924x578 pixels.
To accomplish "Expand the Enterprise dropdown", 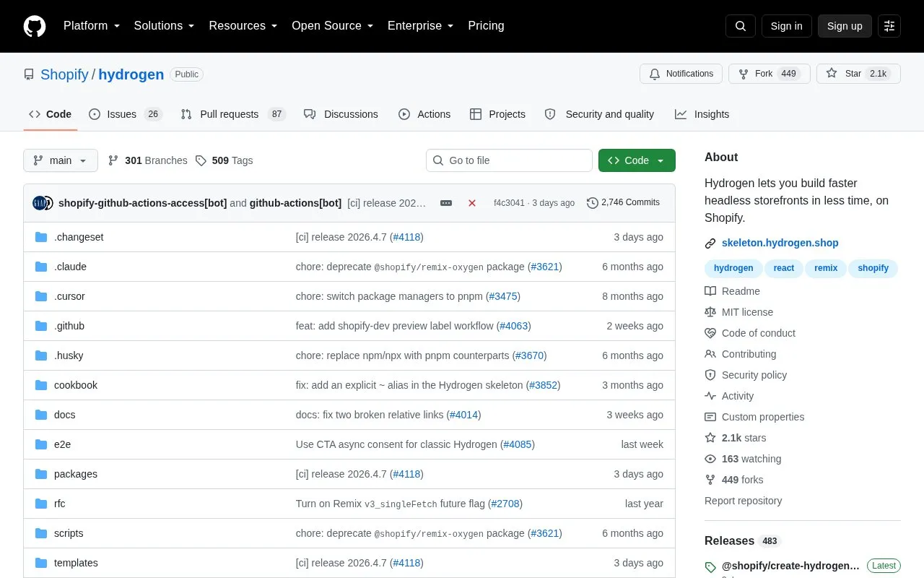I will (421, 26).
